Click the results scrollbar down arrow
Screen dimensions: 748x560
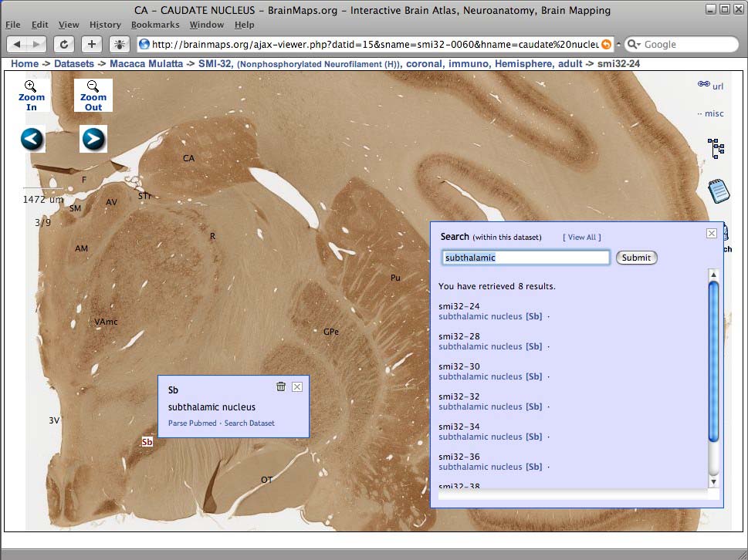click(x=714, y=482)
